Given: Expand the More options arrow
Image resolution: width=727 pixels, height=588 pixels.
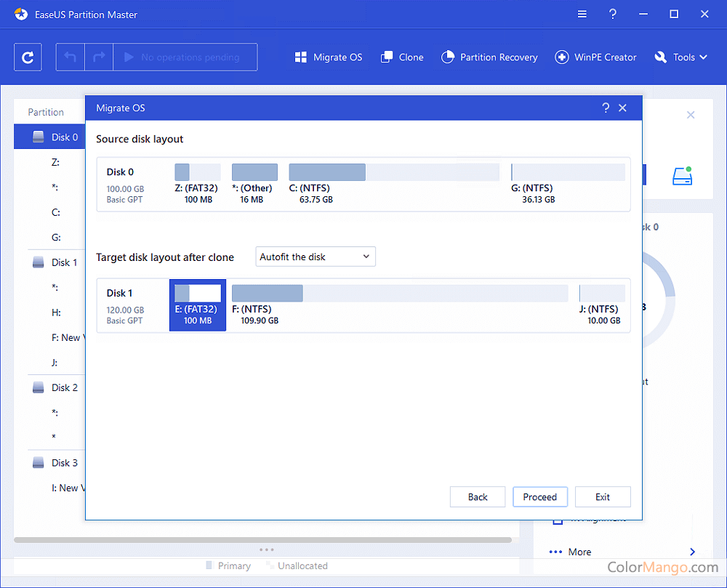Looking at the screenshot, I should 692,552.
